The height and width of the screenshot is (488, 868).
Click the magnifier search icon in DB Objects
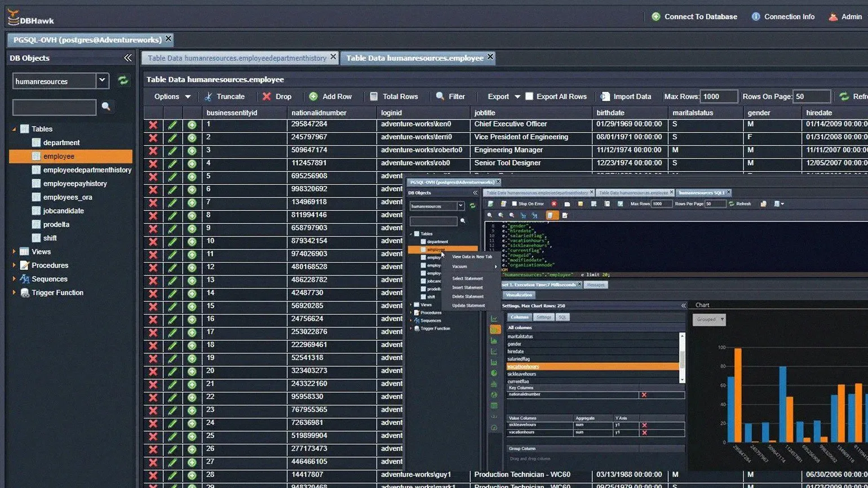pos(106,107)
